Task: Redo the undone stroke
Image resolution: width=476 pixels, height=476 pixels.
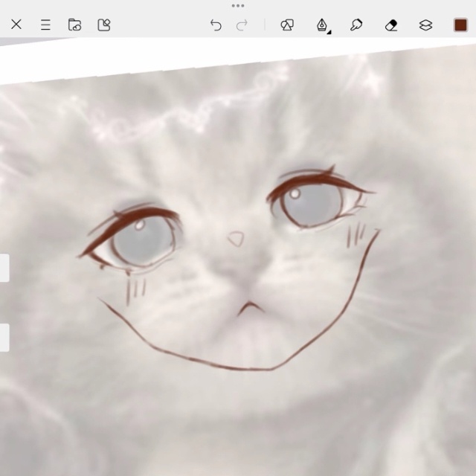Action: [x=242, y=25]
